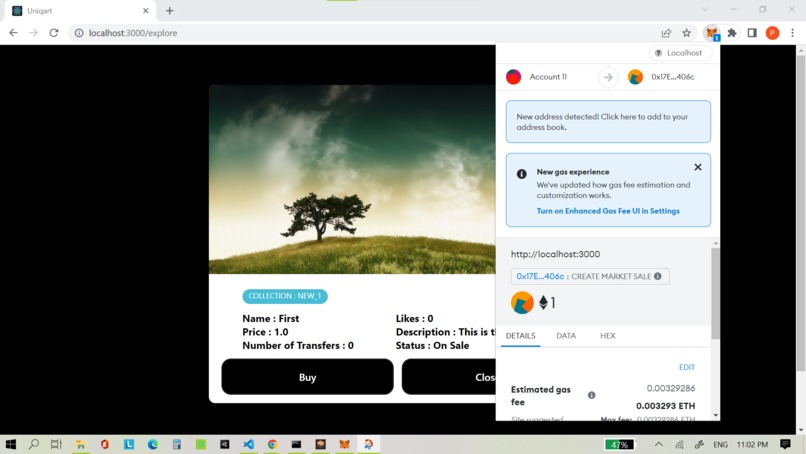The height and width of the screenshot is (454, 806).
Task: Select the Uniqart browser tab
Action: (80, 10)
